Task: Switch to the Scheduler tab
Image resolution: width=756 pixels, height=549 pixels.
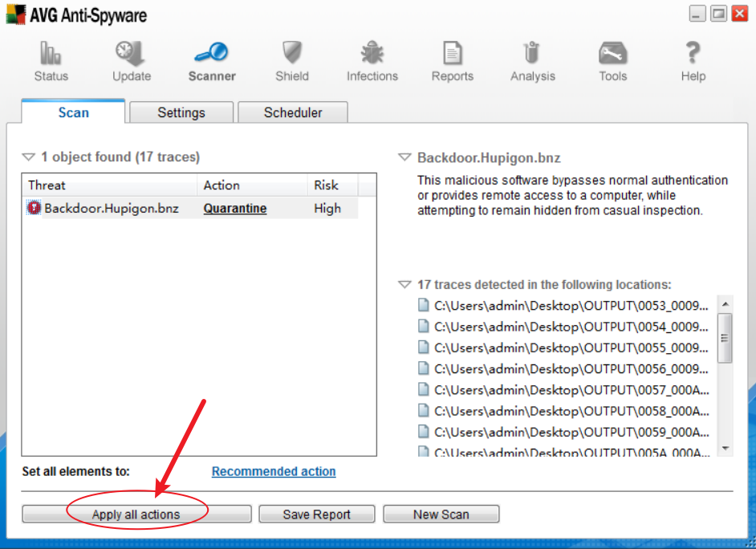Action: pyautogui.click(x=293, y=112)
